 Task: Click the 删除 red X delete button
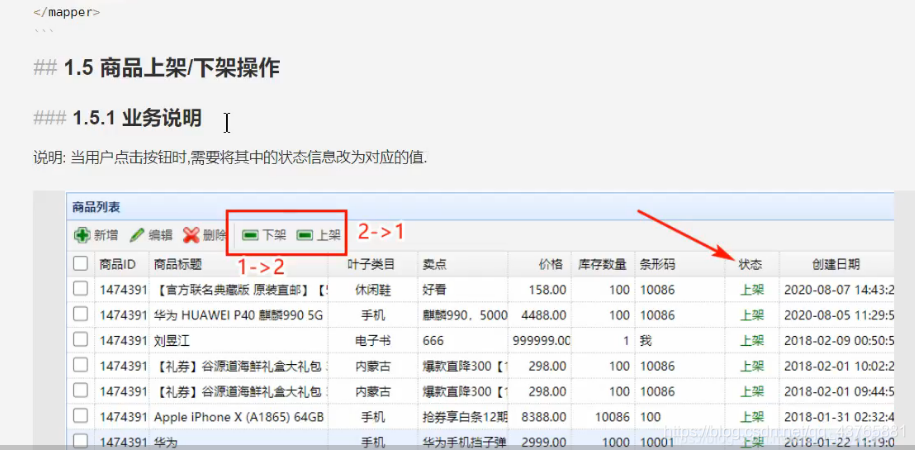205,235
